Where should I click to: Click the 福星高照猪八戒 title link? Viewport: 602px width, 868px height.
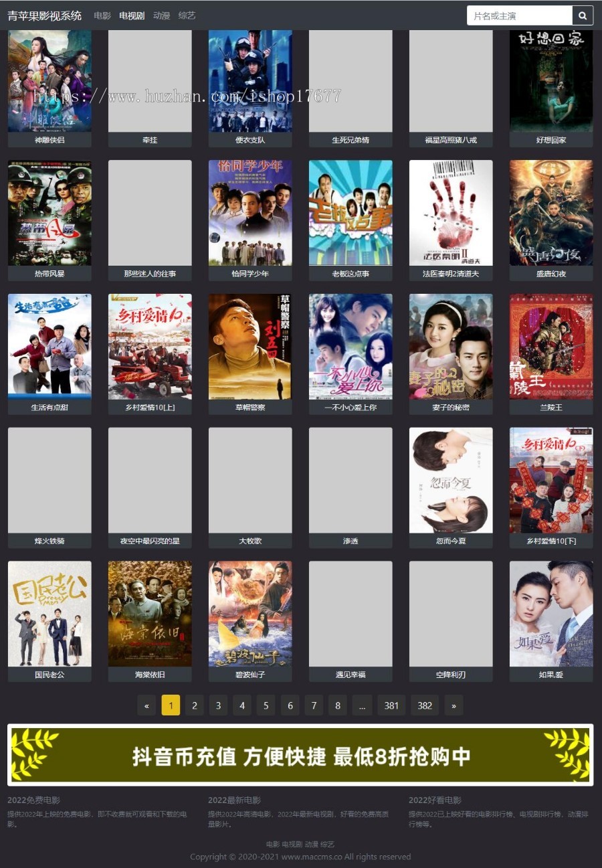coord(451,140)
